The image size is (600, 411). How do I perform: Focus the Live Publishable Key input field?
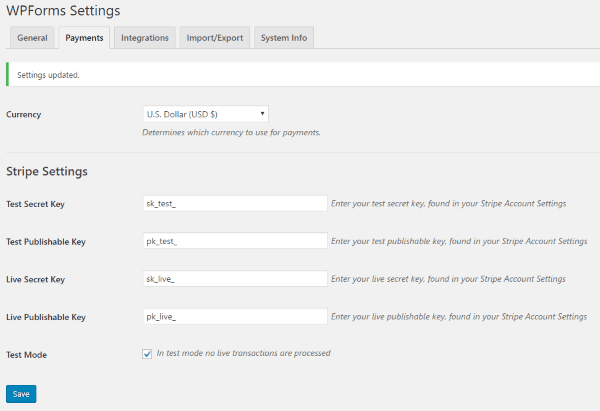235,316
